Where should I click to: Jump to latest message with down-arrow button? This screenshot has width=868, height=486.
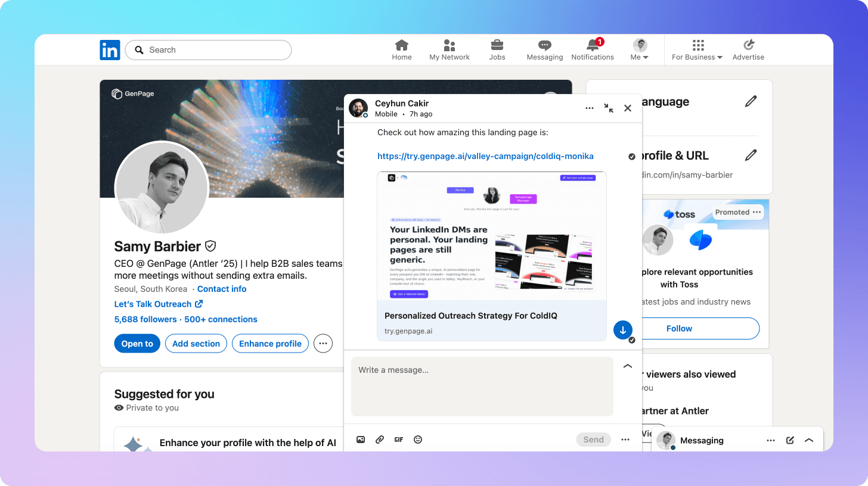(x=623, y=330)
